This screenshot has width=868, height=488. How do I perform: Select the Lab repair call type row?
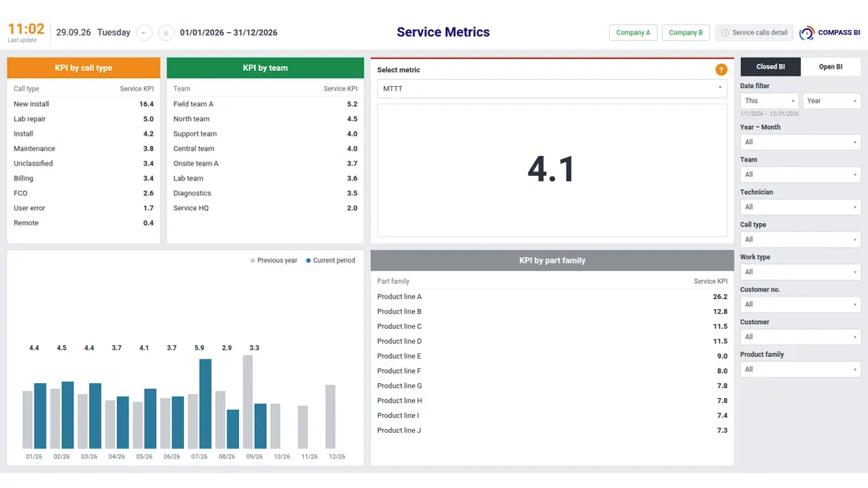pyautogui.click(x=84, y=119)
